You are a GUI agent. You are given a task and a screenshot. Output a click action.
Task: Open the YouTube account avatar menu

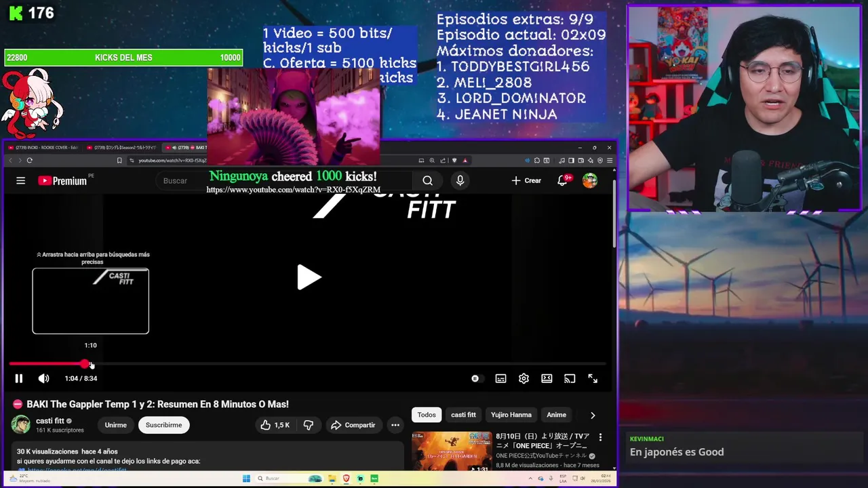click(590, 180)
